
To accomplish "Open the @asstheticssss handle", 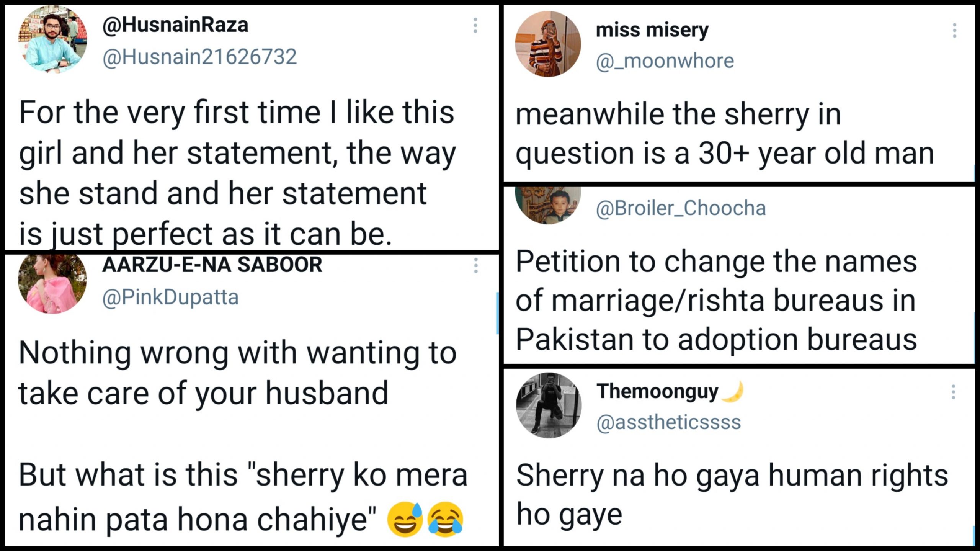I will click(x=668, y=422).
